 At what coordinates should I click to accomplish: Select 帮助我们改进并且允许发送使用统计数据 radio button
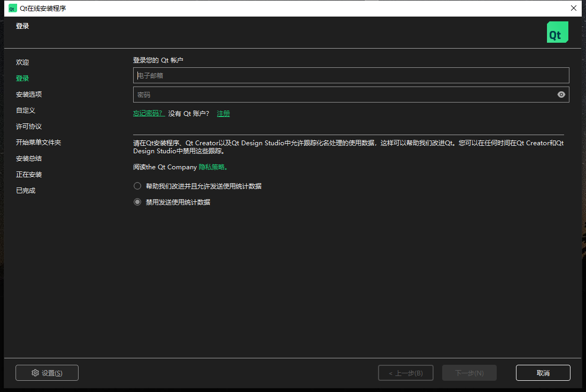point(137,186)
